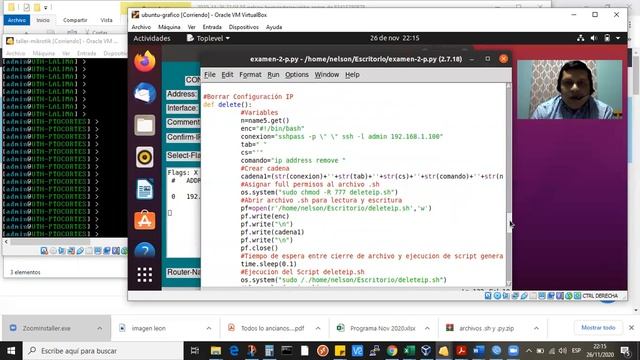The image size is (640, 360).
Task: Open IDLE Options menu
Action: point(297,75)
